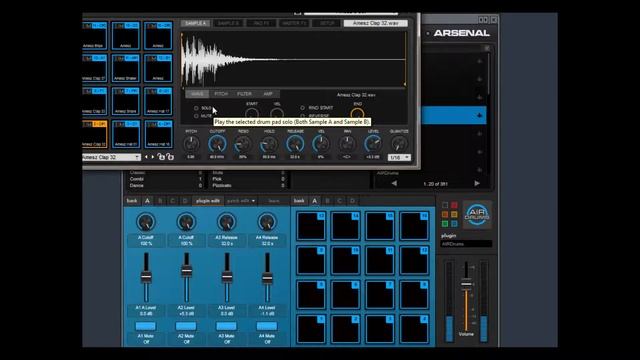Toggle the A1 Mute button

[x=146, y=326]
